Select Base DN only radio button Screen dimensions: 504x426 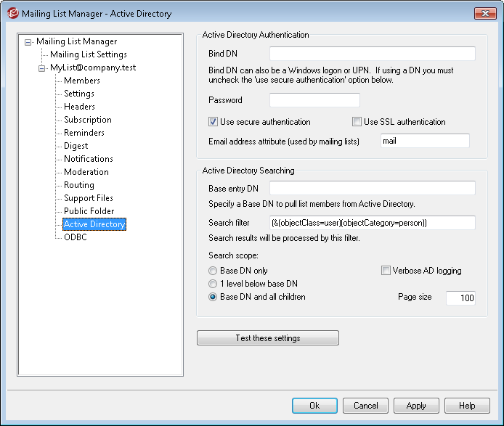point(213,271)
